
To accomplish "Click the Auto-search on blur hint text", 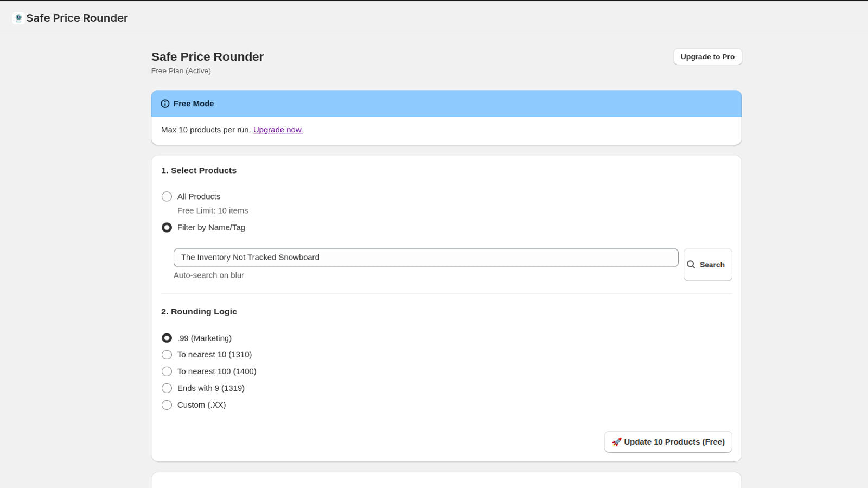I will [208, 275].
